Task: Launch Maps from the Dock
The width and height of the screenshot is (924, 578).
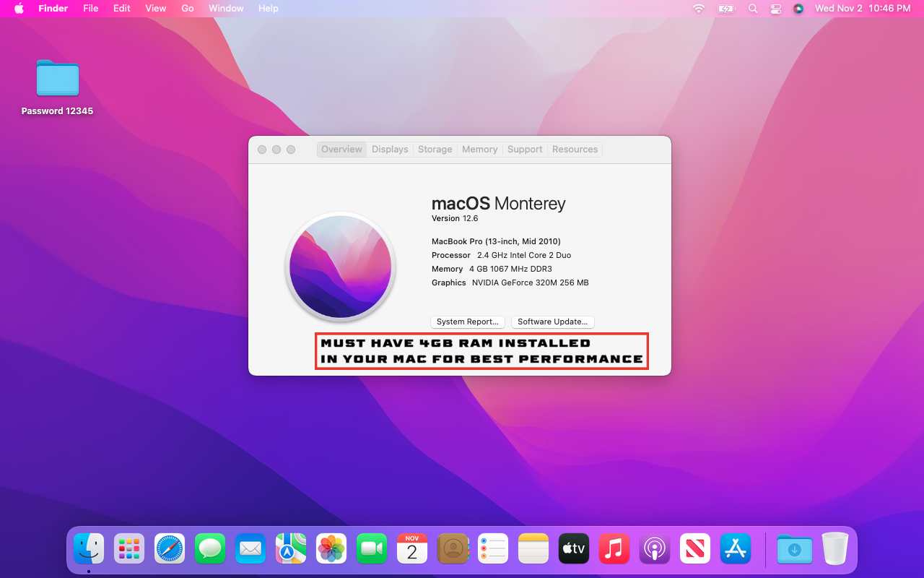Action: click(291, 549)
